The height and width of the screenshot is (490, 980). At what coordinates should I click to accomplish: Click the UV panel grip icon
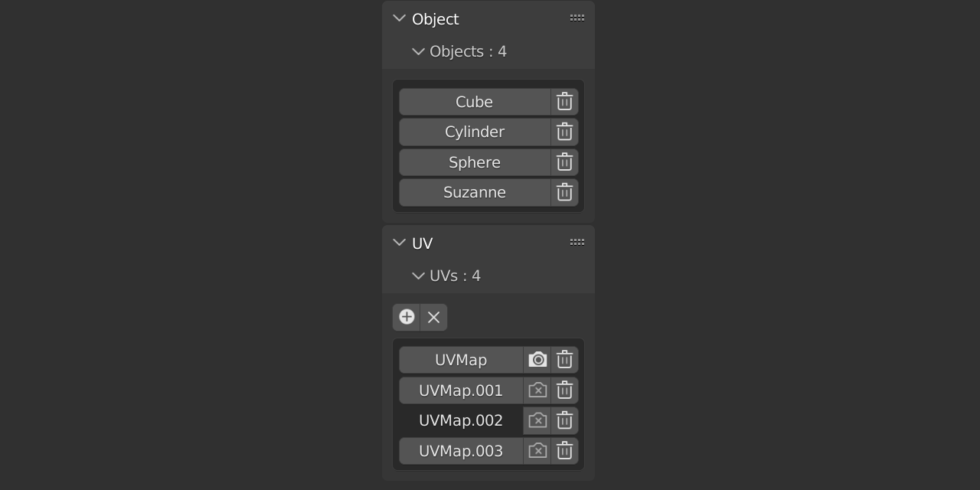tap(577, 241)
